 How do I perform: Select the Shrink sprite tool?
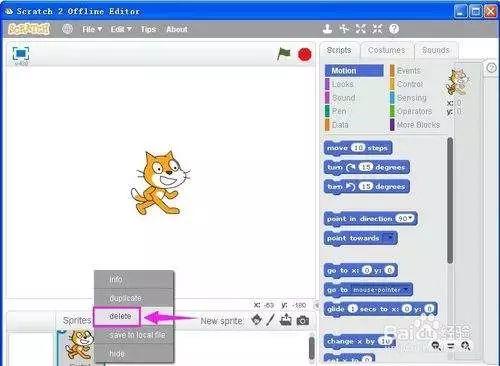pos(377,29)
